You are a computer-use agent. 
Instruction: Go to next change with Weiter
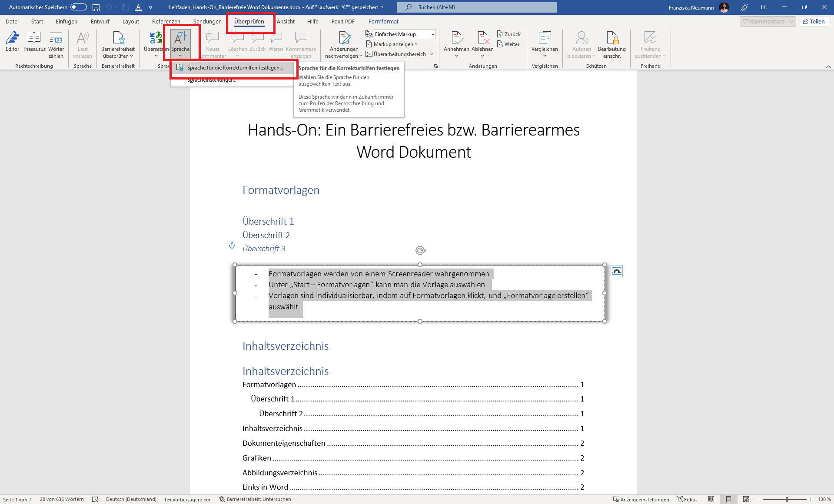click(508, 44)
